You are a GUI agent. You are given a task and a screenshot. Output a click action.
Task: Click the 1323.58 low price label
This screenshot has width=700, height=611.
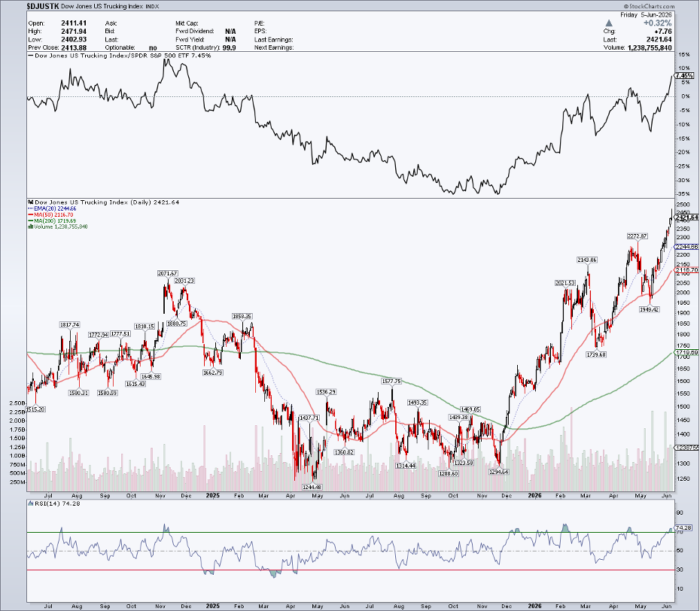pyautogui.click(x=463, y=463)
